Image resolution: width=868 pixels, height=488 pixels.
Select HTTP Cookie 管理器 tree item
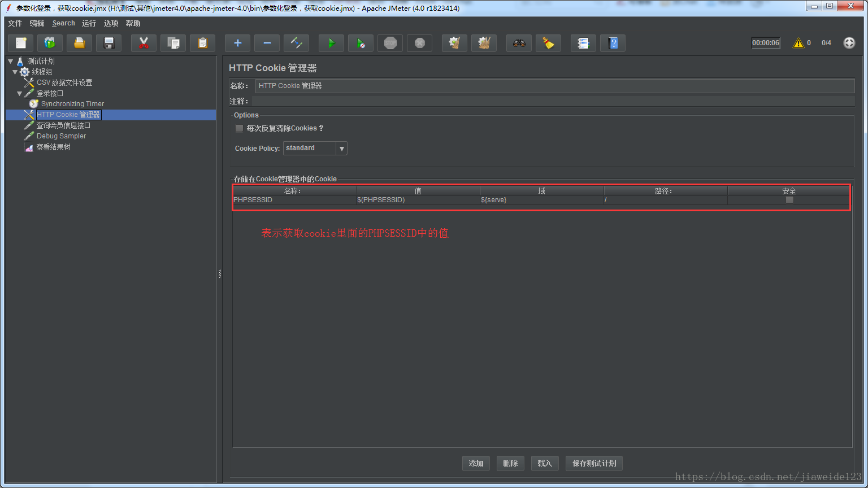[68, 115]
